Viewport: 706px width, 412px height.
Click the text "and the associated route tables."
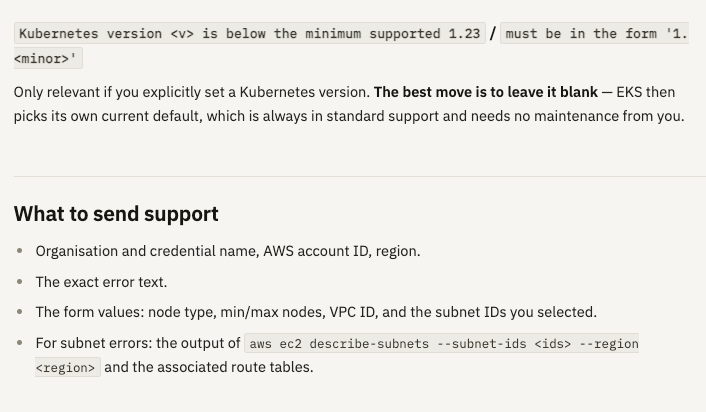coord(209,367)
